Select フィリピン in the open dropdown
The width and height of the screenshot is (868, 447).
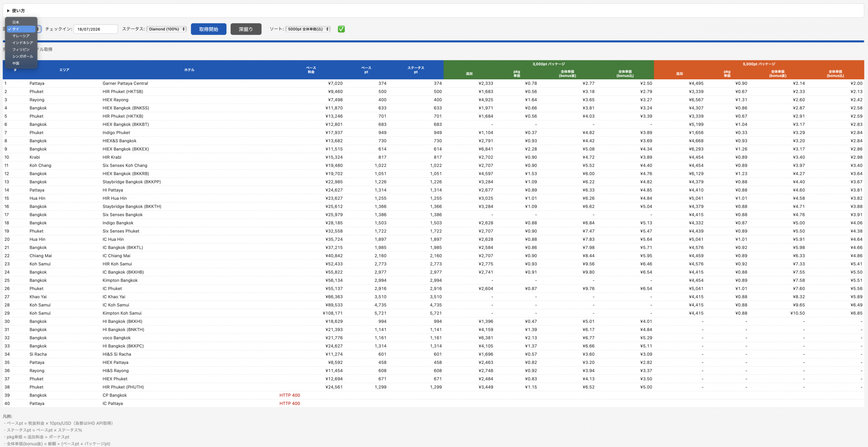(x=21, y=50)
